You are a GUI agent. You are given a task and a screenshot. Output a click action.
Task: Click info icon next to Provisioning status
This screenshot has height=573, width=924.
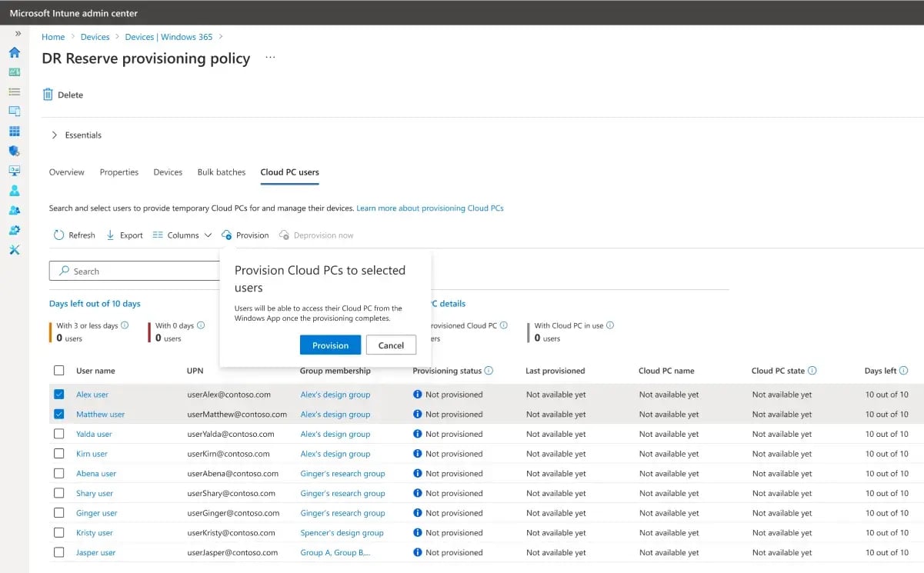489,371
